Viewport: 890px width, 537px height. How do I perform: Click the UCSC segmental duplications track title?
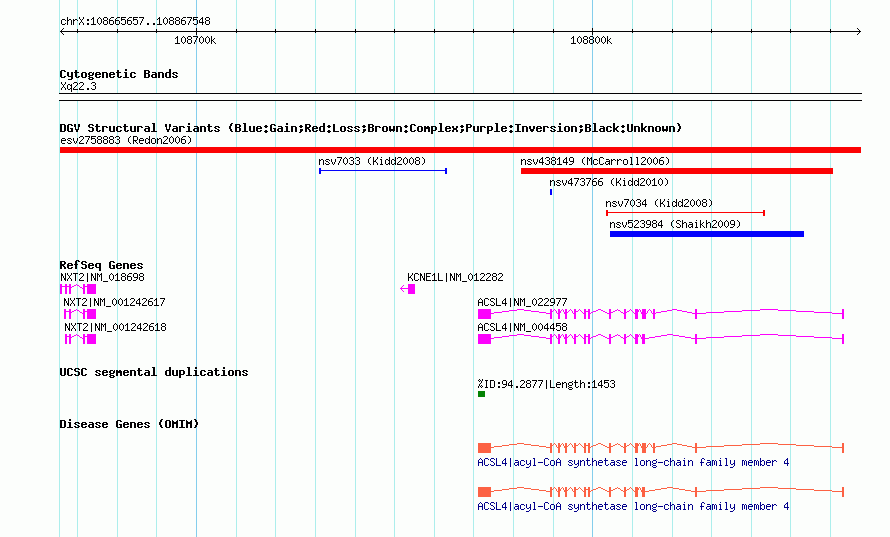(154, 372)
